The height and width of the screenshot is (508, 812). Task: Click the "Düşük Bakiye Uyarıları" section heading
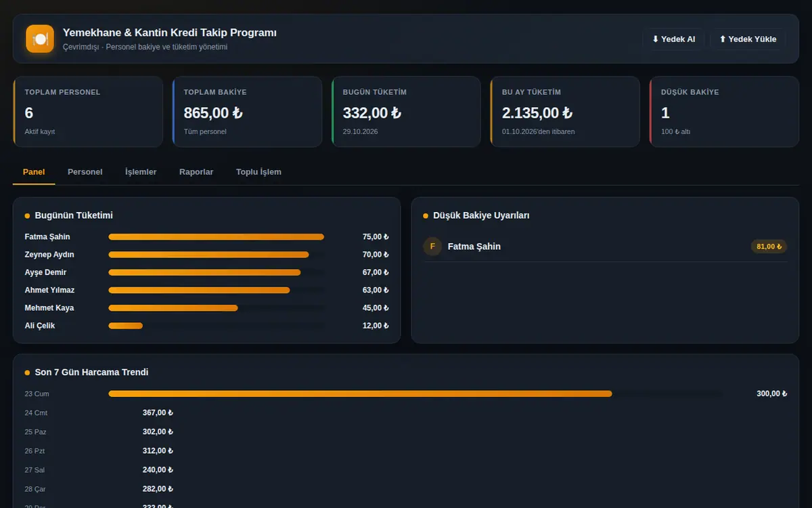tap(481, 215)
